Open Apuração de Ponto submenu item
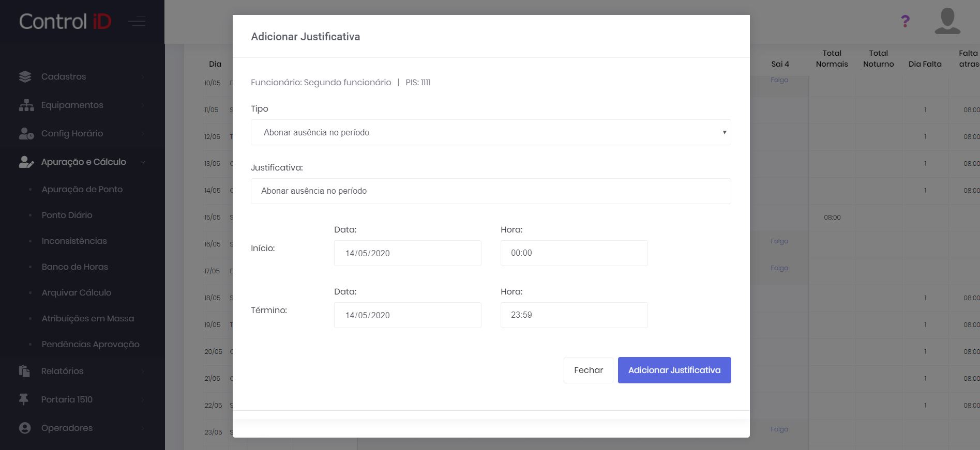 point(82,189)
